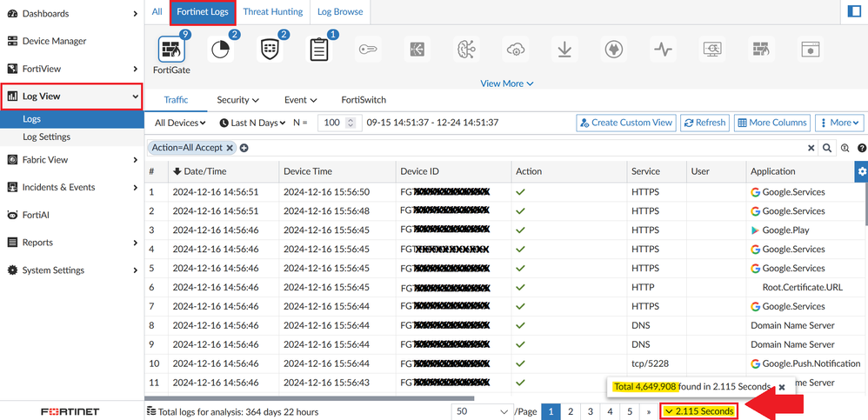Open column settings gear icon
Viewport: 868px width, 420px height.
[x=861, y=171]
